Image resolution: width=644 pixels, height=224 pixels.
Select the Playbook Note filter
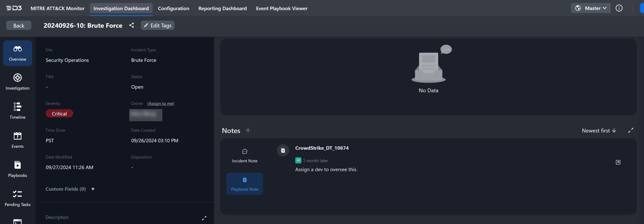point(245,184)
